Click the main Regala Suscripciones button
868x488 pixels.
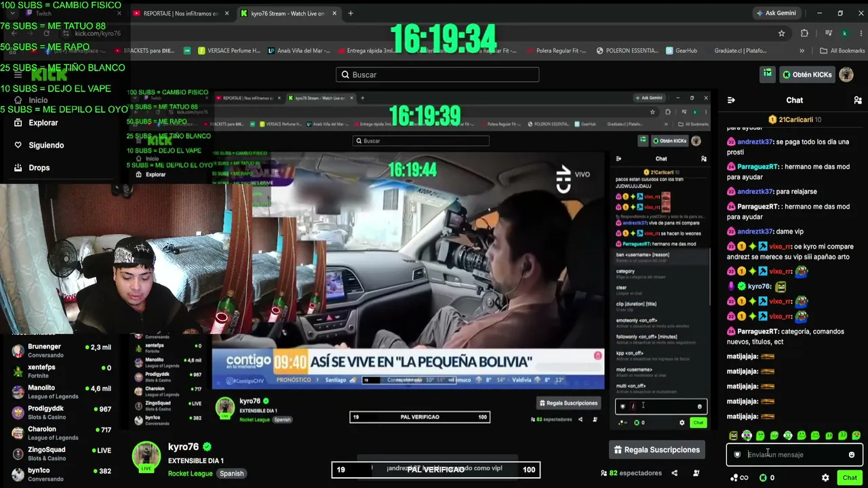656,449
